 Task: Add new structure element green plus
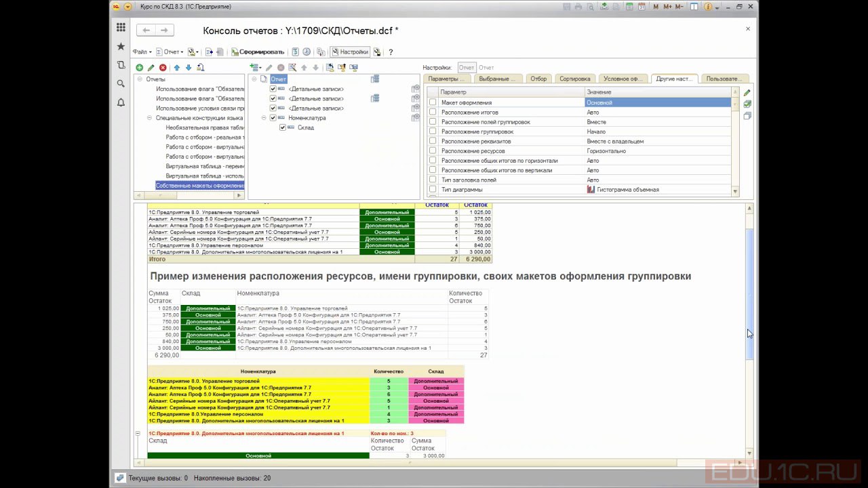tap(254, 68)
